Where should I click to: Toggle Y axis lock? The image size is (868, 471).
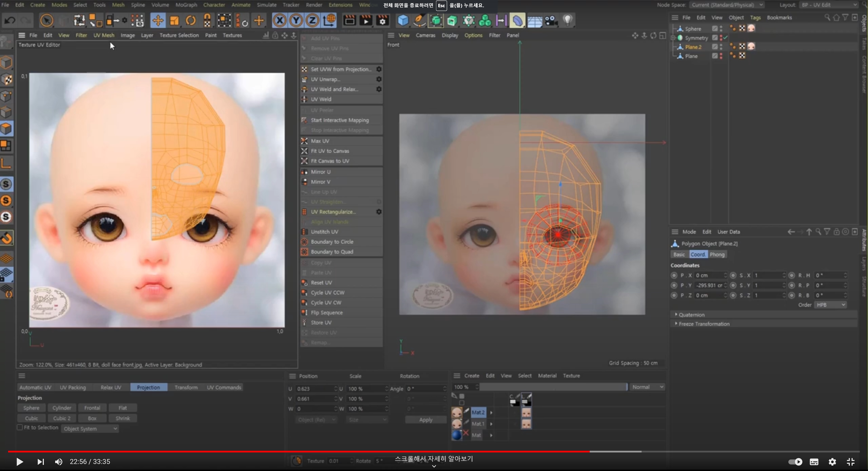pos(296,21)
